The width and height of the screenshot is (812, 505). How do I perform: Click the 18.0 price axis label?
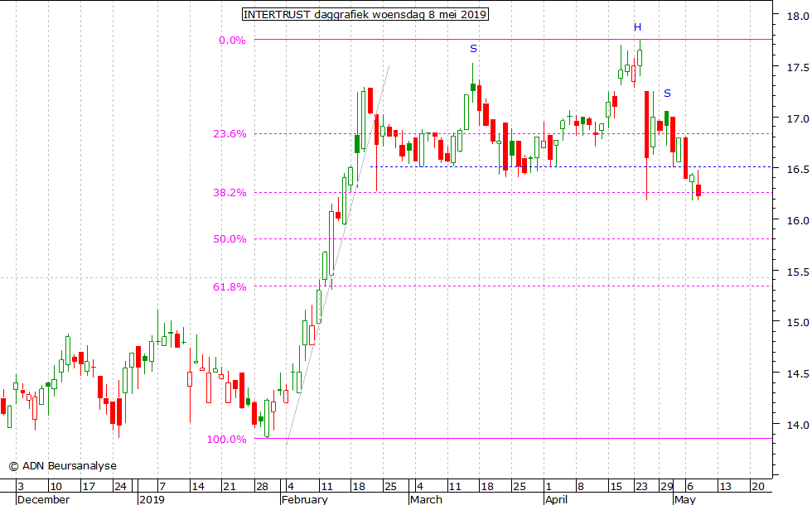point(797,16)
